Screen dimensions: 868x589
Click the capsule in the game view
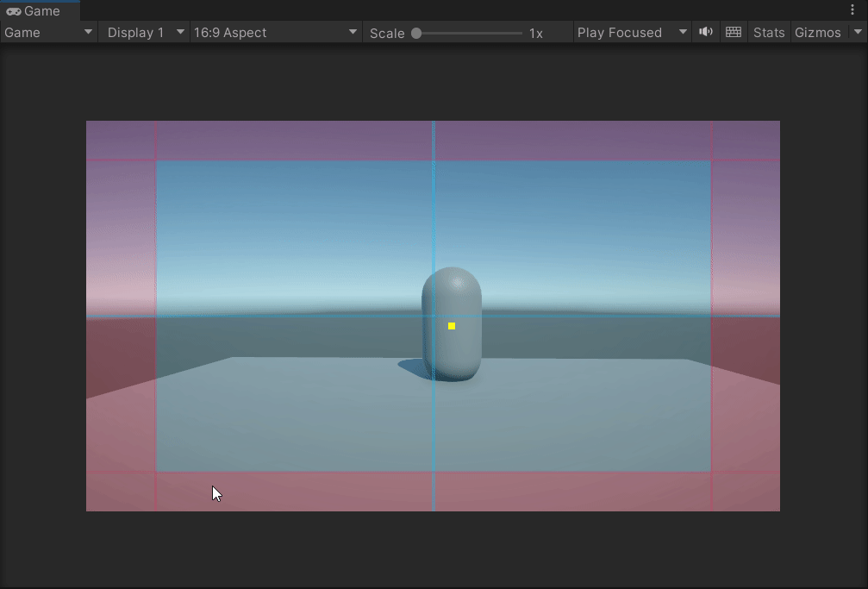450,328
